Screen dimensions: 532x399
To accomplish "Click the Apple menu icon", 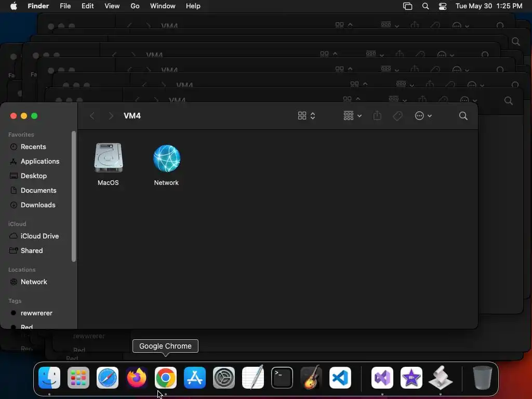I will click(x=14, y=6).
